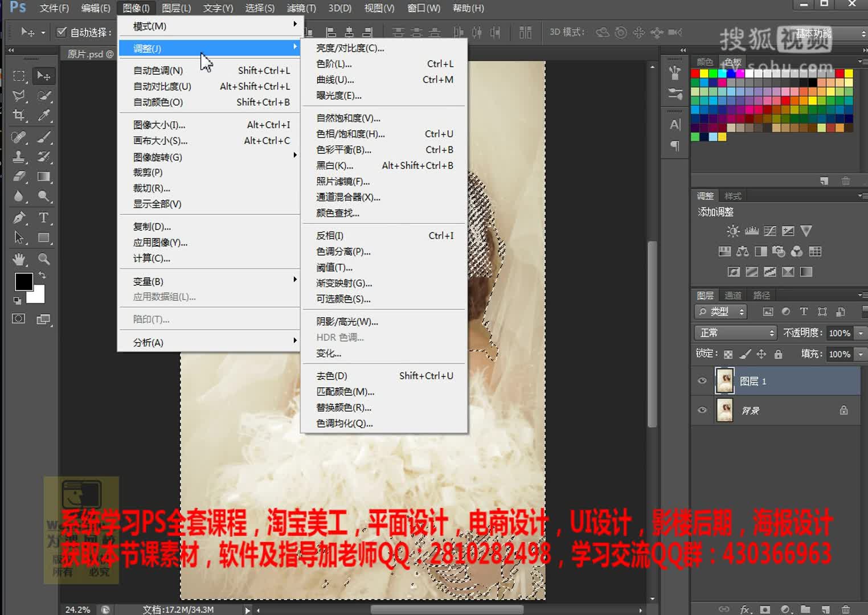Viewport: 868px width, 615px height.
Task: Expand 图像旋转(G) submenu
Action: tap(209, 157)
